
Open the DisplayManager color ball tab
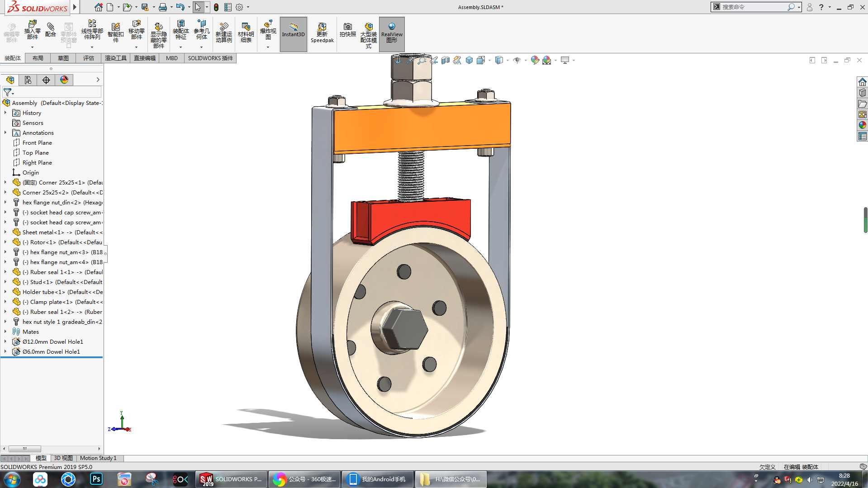click(64, 80)
